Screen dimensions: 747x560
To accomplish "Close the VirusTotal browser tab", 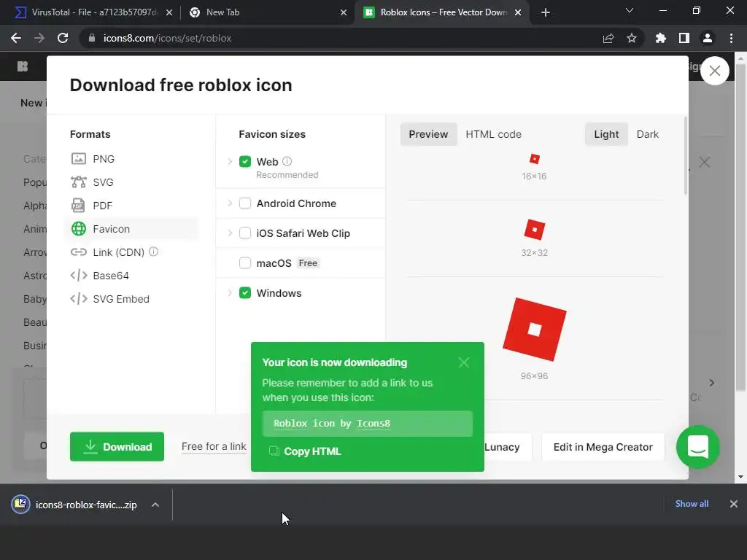I will (169, 12).
